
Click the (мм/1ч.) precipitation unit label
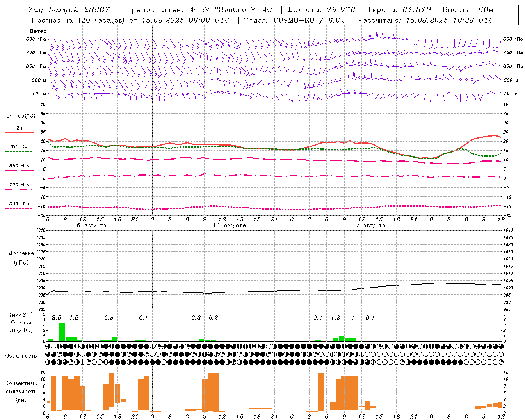[21, 330]
